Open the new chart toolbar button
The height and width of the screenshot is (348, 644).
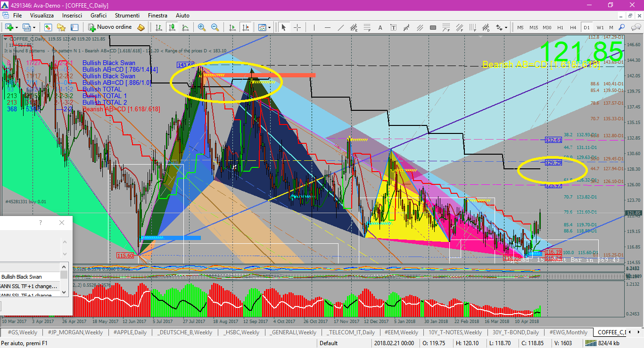point(9,27)
